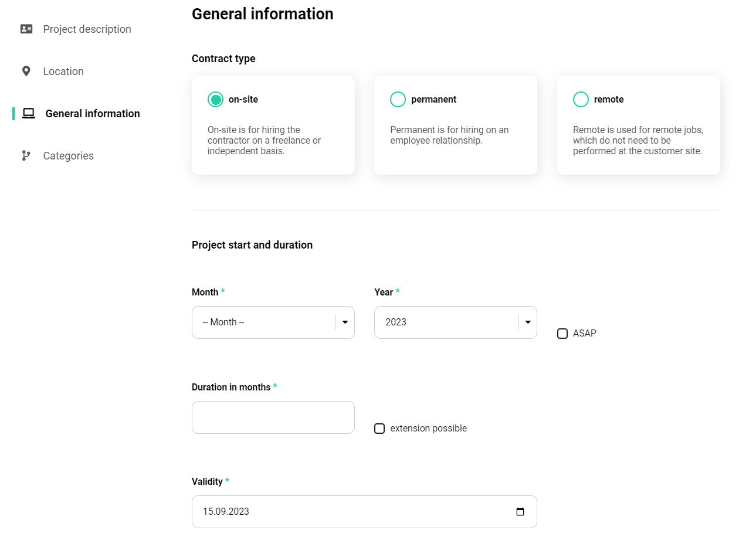Viewport: 756px width, 537px height.
Task: Click the Year dropdown arrow icon
Action: pyautogui.click(x=527, y=322)
